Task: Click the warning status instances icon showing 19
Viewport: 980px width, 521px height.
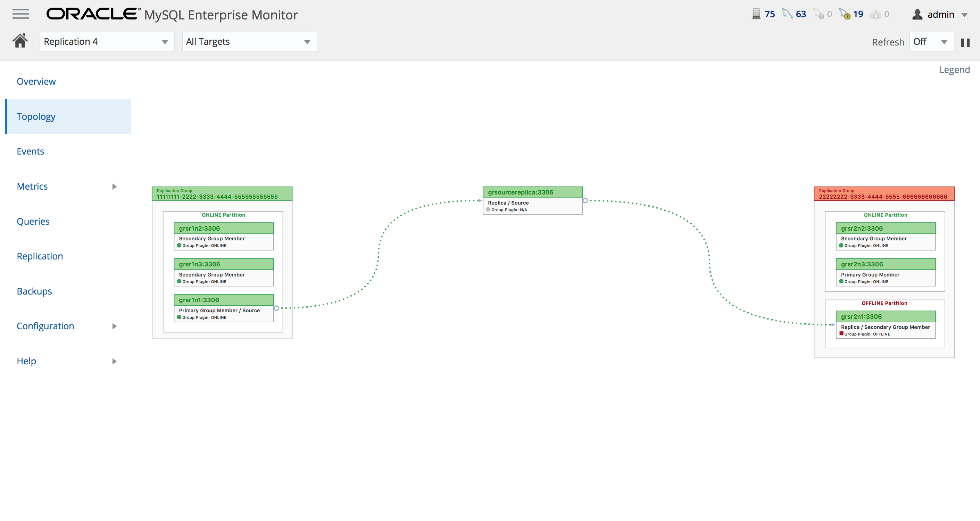Action: pyautogui.click(x=845, y=14)
